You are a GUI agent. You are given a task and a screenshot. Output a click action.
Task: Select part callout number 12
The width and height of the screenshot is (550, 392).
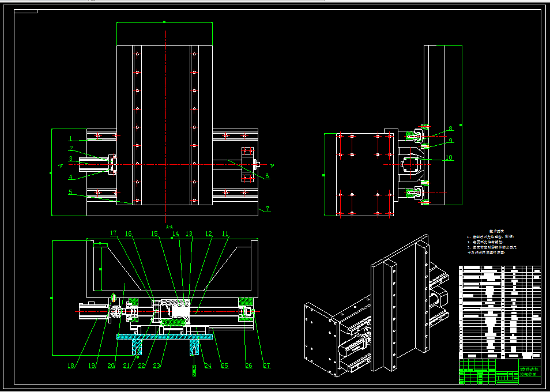click(209, 233)
